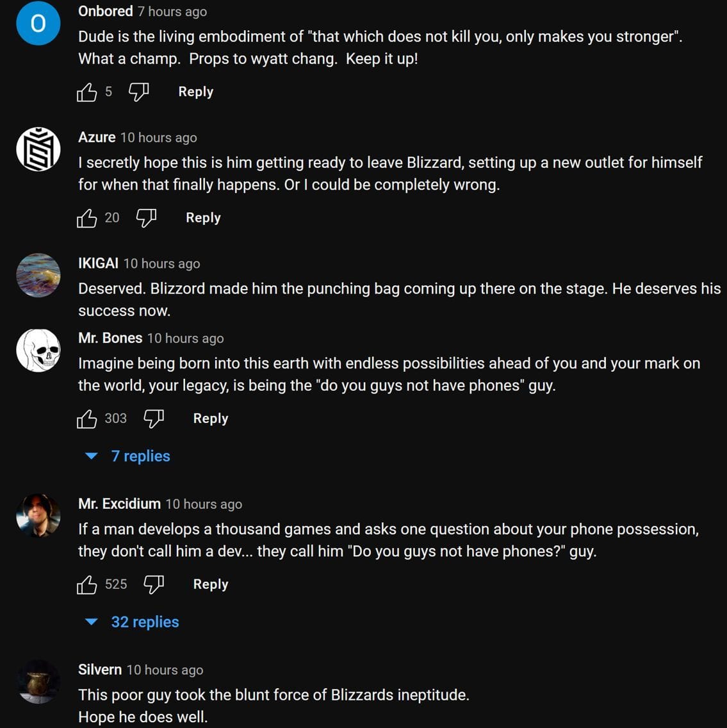Like Onbored's comment about the living embodiment quote
The width and height of the screenshot is (727, 728).
click(x=87, y=92)
